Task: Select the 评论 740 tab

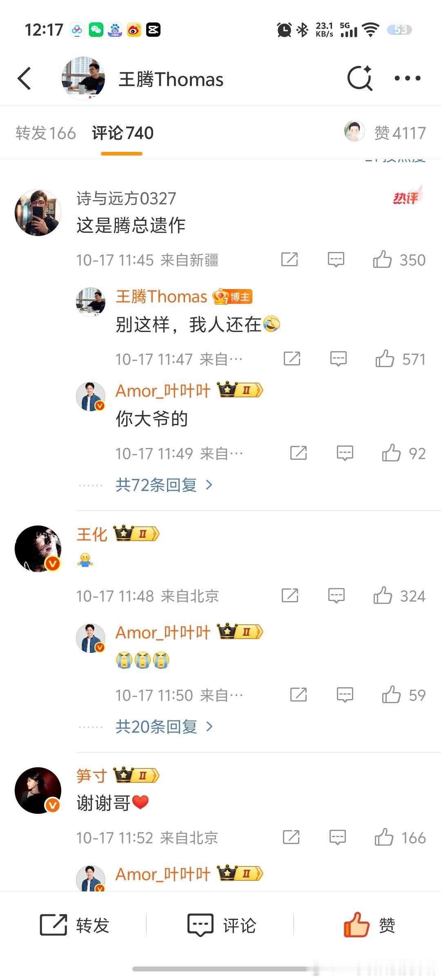Action: click(122, 133)
